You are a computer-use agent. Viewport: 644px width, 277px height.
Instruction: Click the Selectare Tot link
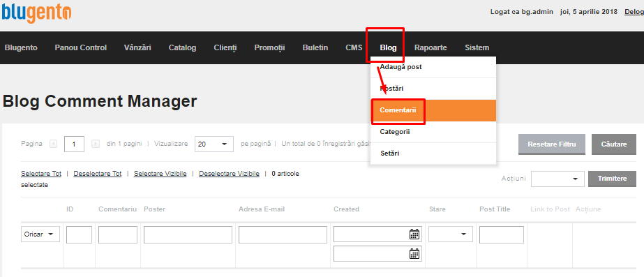(x=41, y=174)
